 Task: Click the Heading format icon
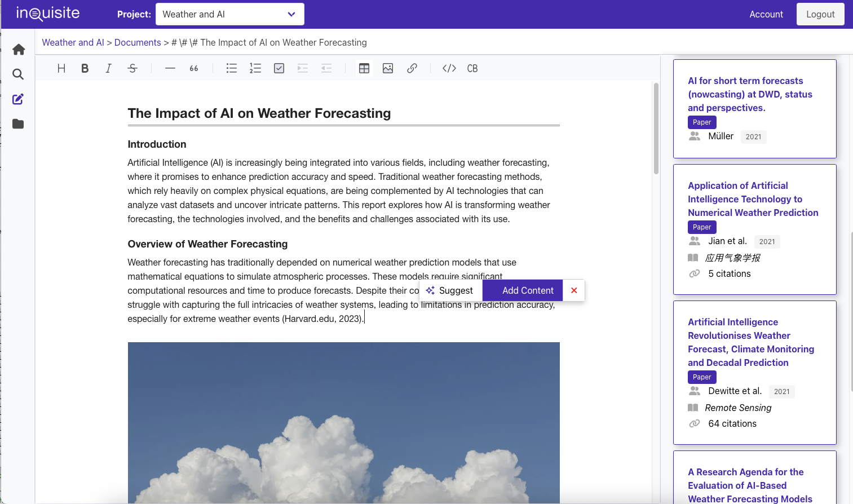(x=61, y=68)
